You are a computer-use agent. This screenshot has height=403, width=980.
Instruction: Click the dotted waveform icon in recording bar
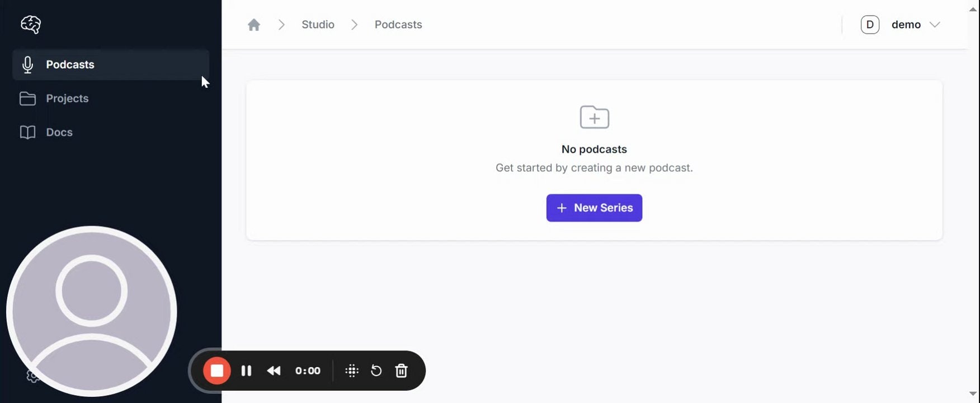(x=351, y=371)
